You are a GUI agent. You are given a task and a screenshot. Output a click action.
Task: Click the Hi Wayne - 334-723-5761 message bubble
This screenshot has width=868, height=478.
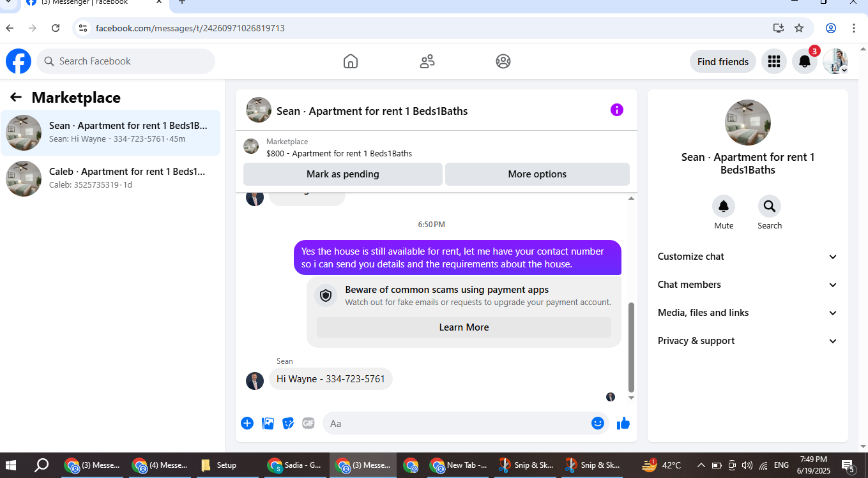(331, 379)
